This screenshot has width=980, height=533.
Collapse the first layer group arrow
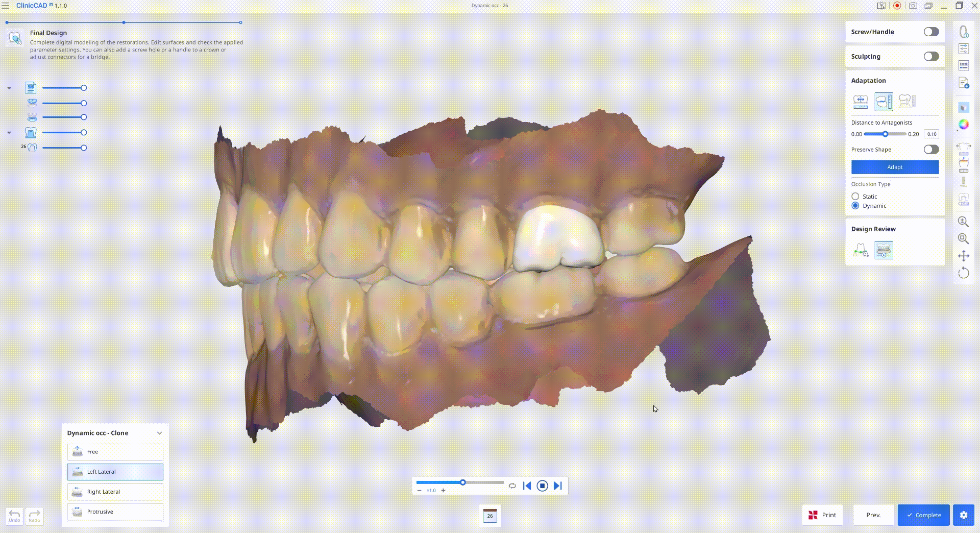[x=9, y=88]
